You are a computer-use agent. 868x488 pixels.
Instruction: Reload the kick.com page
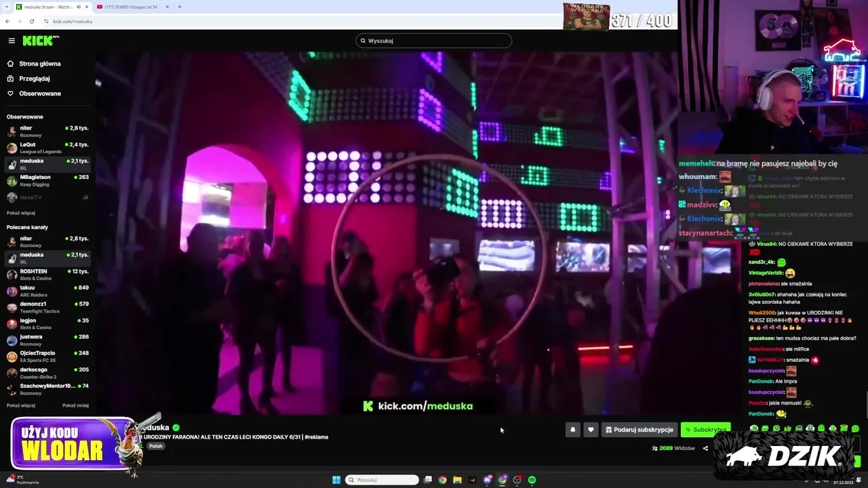point(32,21)
